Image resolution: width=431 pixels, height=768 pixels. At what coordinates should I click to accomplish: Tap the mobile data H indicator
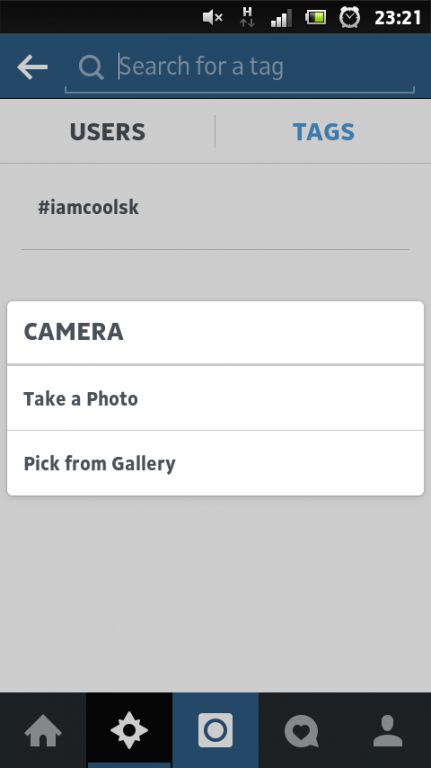247,17
